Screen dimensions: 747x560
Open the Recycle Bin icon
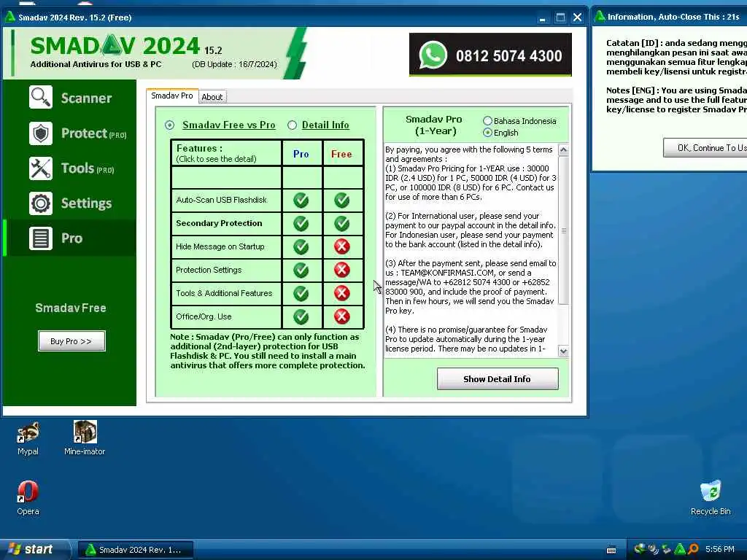711,498
